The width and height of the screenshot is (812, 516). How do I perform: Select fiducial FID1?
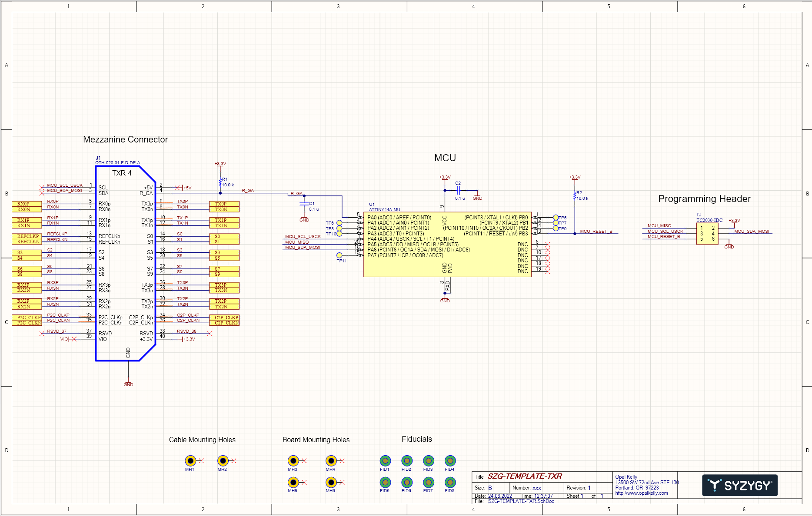pyautogui.click(x=385, y=460)
